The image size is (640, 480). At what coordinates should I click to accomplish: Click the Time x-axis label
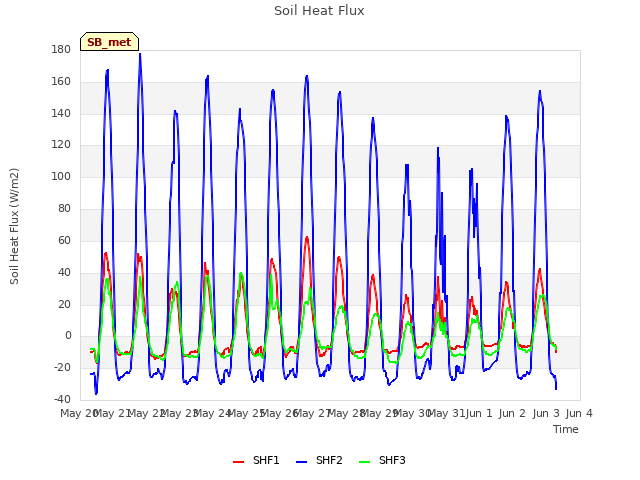[565, 429]
